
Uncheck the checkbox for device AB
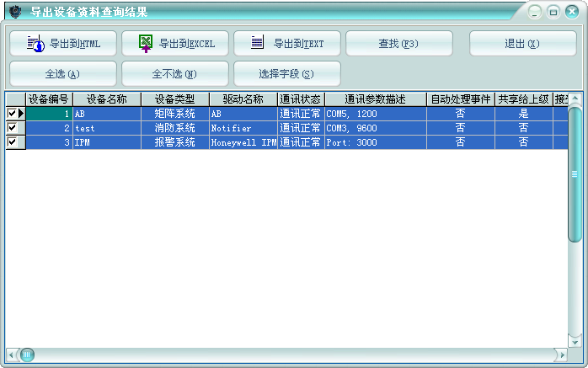coord(12,114)
